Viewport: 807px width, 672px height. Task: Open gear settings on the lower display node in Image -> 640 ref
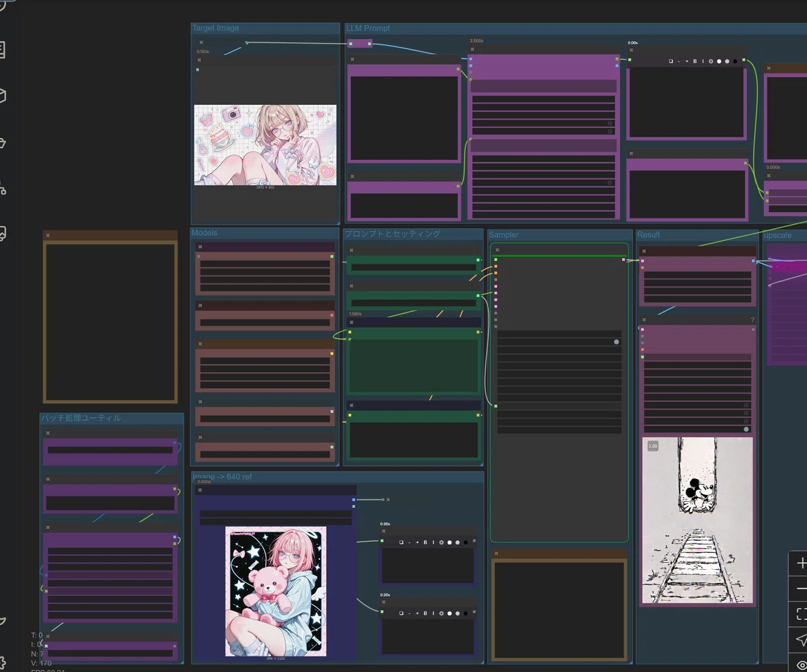tap(441, 613)
